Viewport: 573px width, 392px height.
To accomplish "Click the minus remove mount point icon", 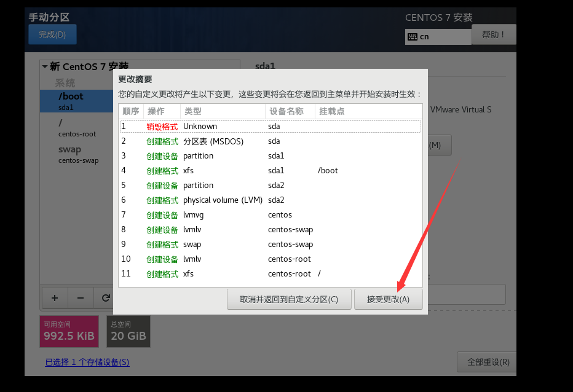I will click(81, 298).
